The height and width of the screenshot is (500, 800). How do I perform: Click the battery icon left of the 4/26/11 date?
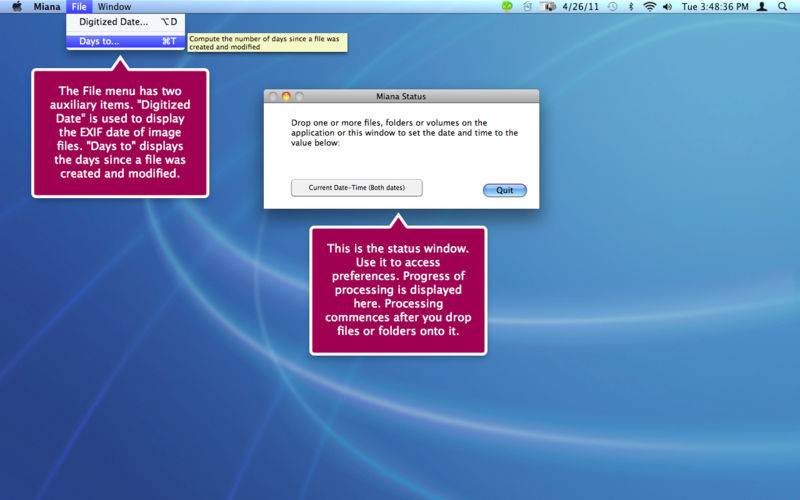tap(548, 7)
